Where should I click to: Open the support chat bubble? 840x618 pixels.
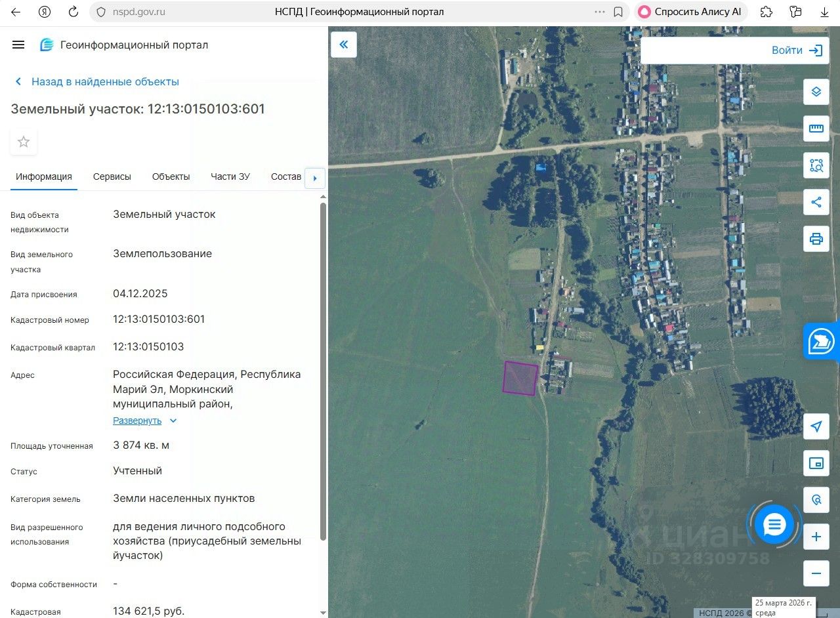pyautogui.click(x=774, y=525)
